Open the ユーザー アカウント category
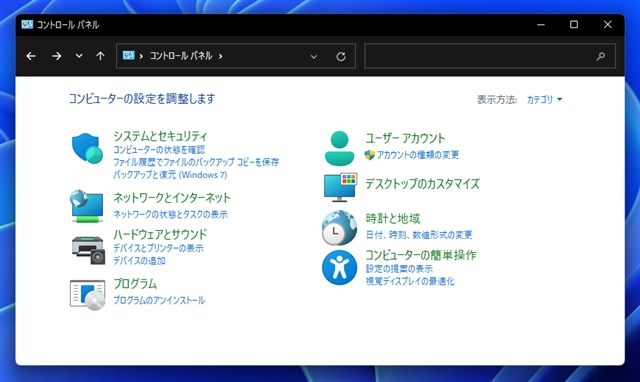Screen dimensions: 640x382 (405, 138)
